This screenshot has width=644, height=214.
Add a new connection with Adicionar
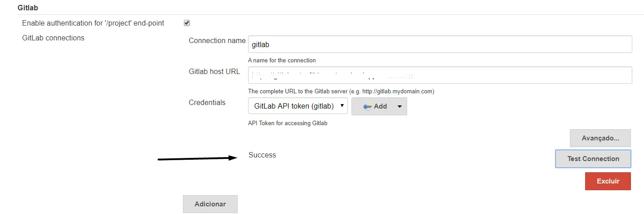coord(210,204)
